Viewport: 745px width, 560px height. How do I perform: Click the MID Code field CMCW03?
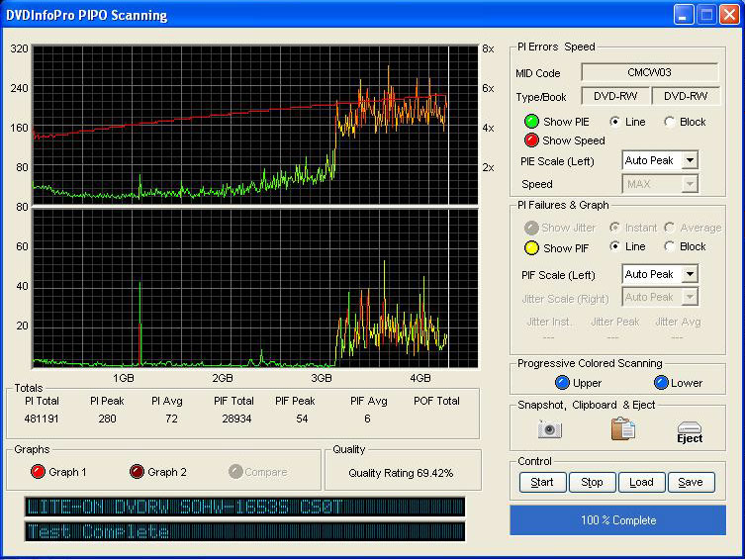tap(649, 72)
